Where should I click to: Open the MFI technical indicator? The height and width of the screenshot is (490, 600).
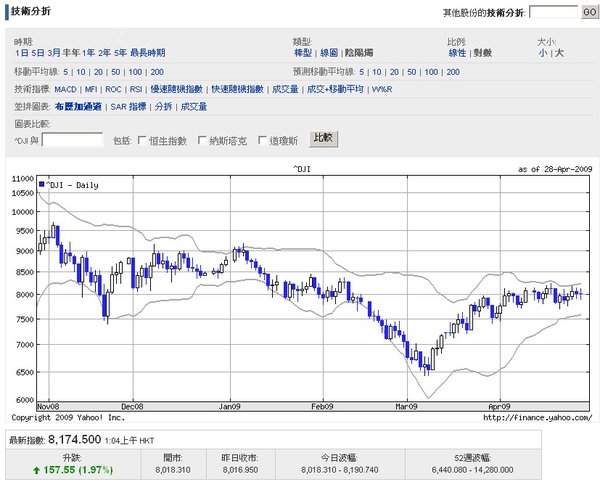pos(91,89)
